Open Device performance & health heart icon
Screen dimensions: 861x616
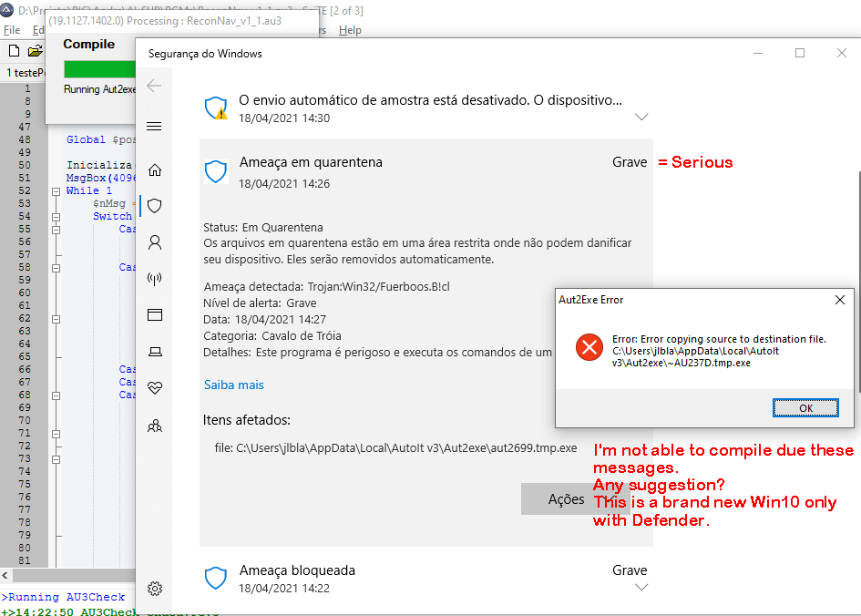[155, 388]
